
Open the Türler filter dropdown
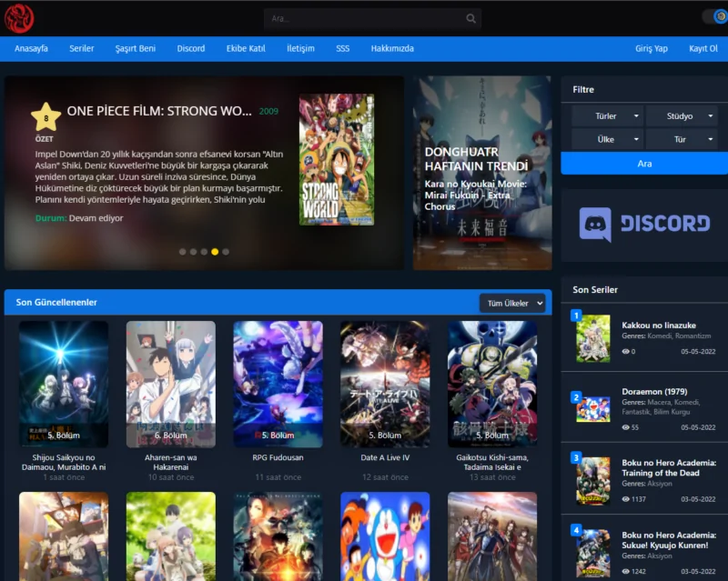(607, 116)
